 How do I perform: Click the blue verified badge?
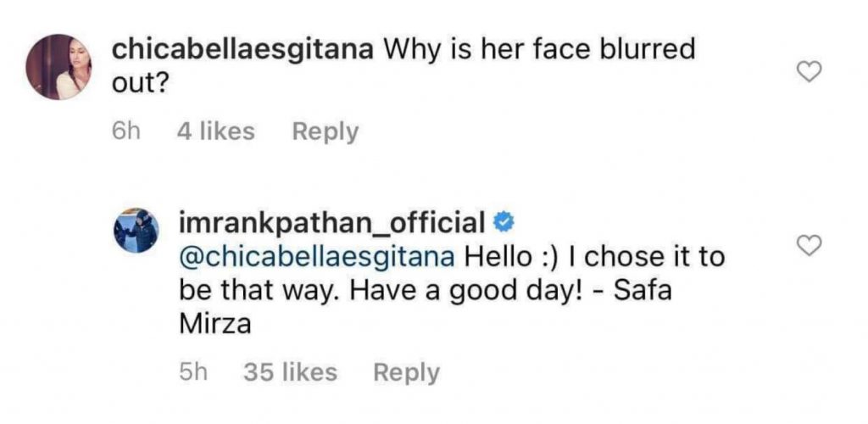pos(503,224)
